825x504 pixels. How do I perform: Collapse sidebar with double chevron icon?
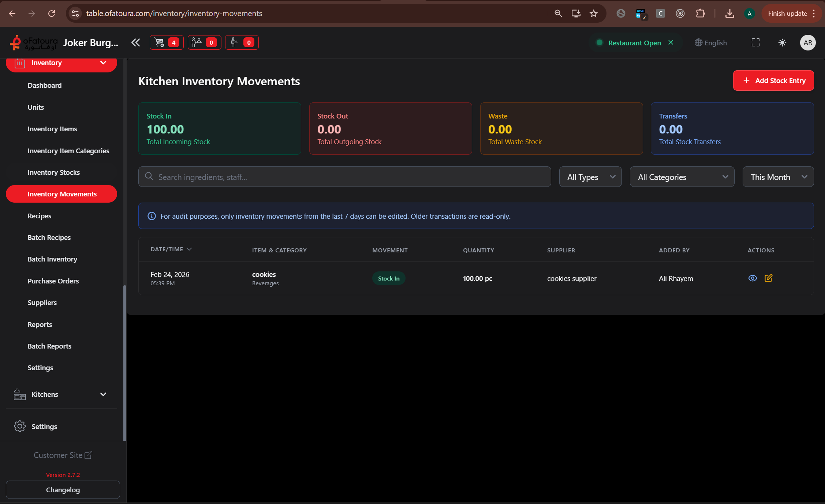pos(135,42)
